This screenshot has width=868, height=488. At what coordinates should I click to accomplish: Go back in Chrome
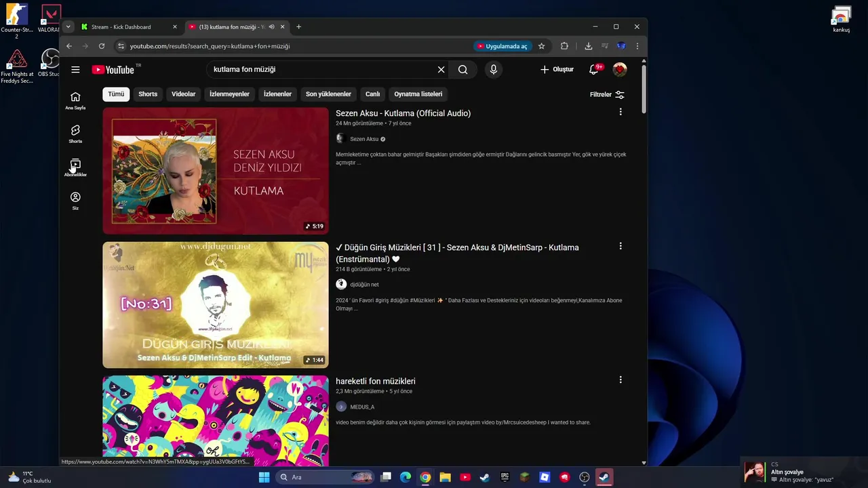[69, 46]
